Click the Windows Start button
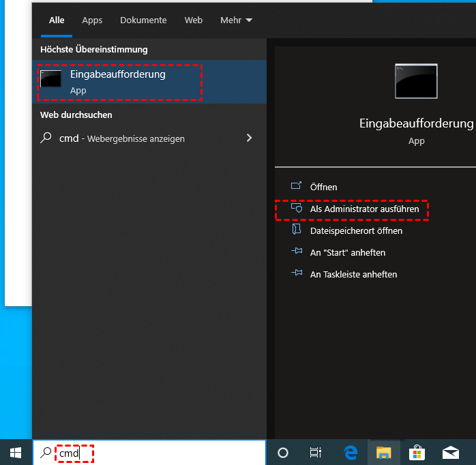The width and height of the screenshot is (476, 465). 16,452
